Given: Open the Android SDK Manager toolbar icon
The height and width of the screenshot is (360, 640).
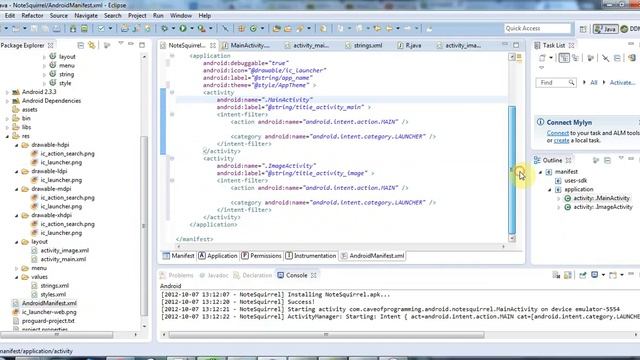Looking at the screenshot, I should click(x=73, y=28).
